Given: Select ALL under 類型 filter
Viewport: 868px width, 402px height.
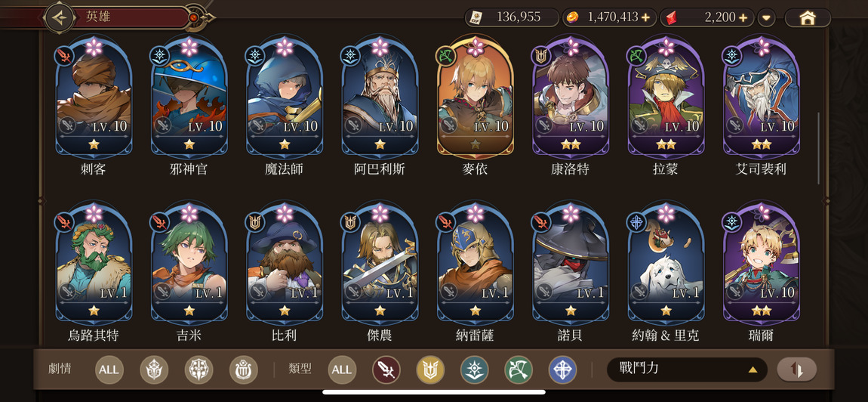Looking at the screenshot, I should pos(342,370).
